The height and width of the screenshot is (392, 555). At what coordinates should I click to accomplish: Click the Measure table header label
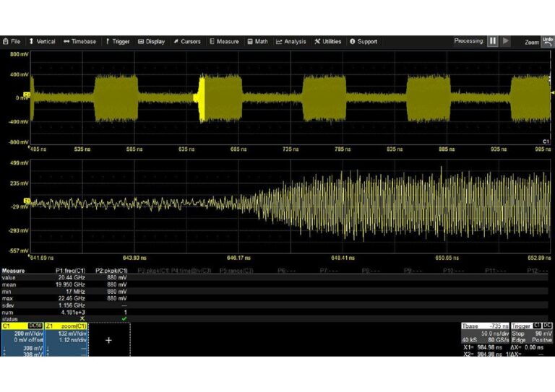[13, 271]
